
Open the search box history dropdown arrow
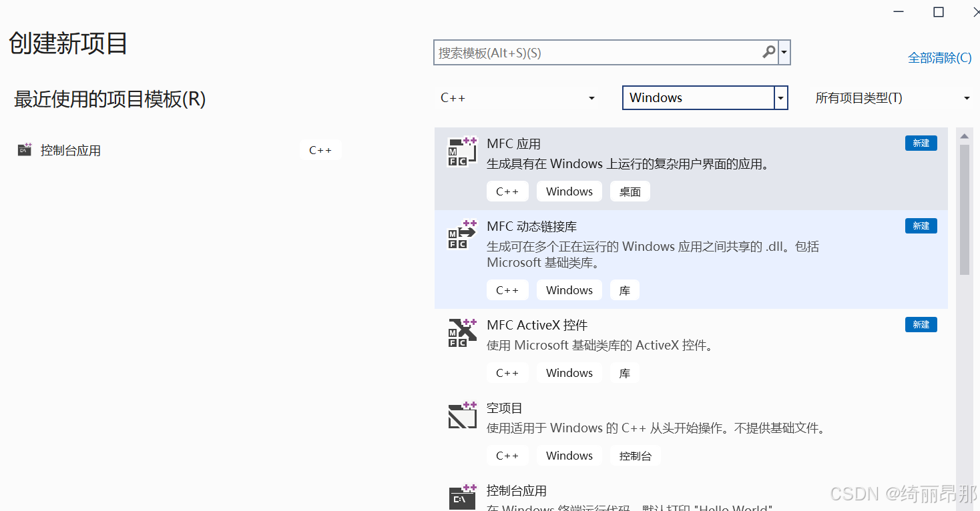click(x=784, y=52)
